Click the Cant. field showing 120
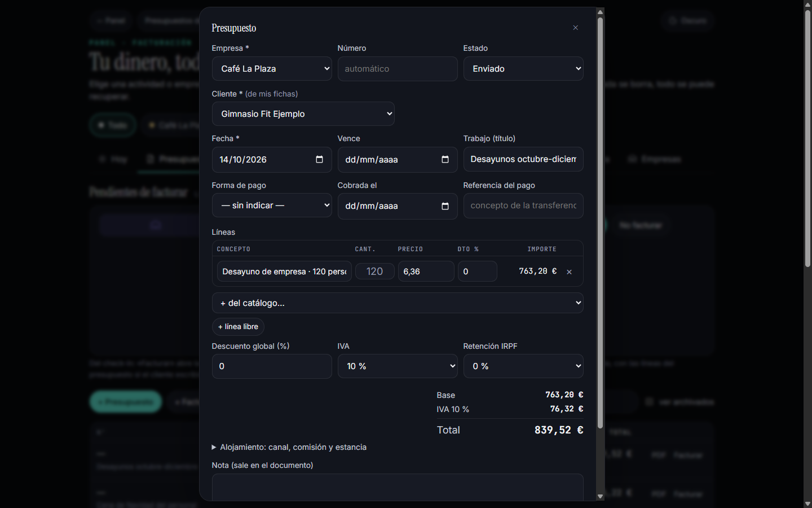The image size is (812, 508). 375,271
